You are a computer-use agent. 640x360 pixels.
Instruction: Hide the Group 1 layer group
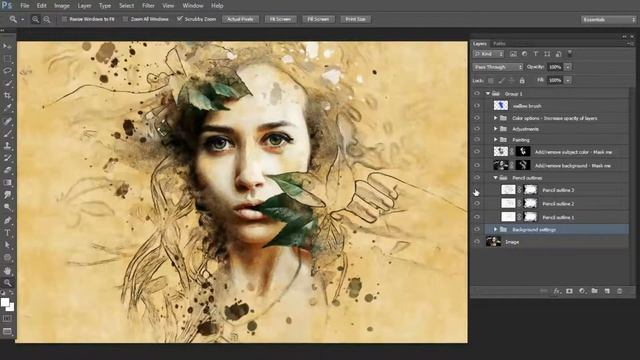tap(477, 93)
